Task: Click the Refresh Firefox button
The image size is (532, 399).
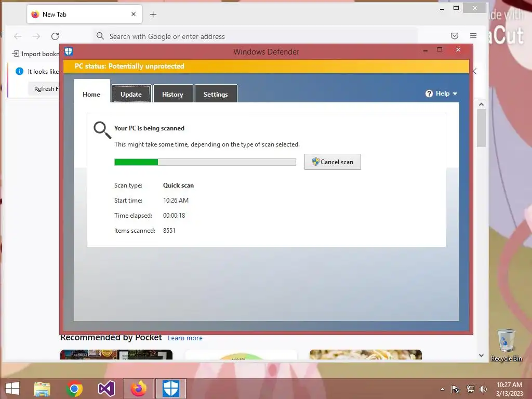Action: pyautogui.click(x=44, y=89)
